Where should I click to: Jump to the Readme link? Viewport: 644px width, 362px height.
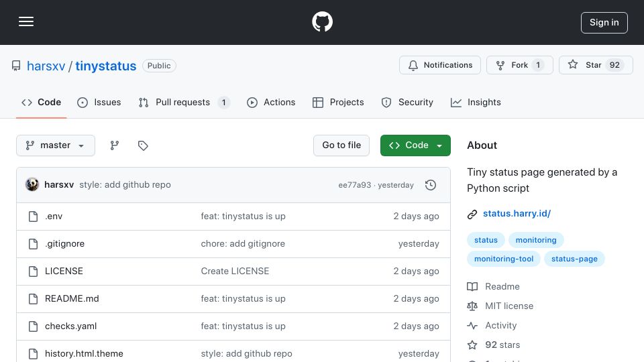tap(494, 286)
